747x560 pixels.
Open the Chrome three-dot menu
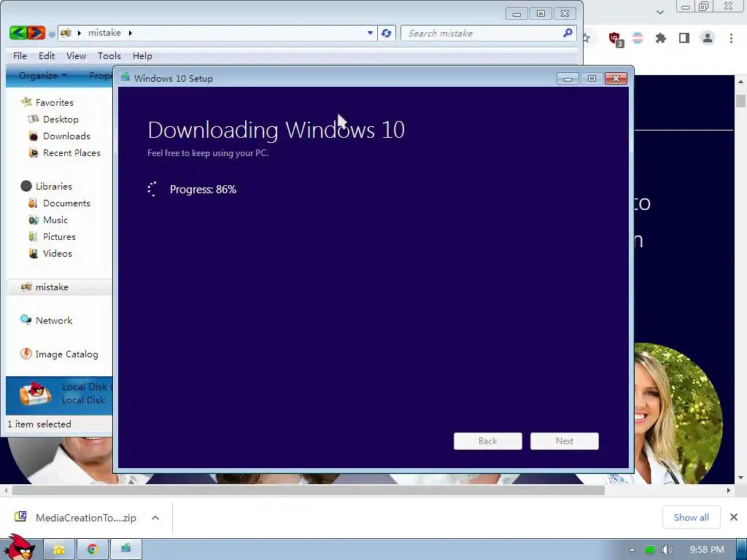point(731,38)
